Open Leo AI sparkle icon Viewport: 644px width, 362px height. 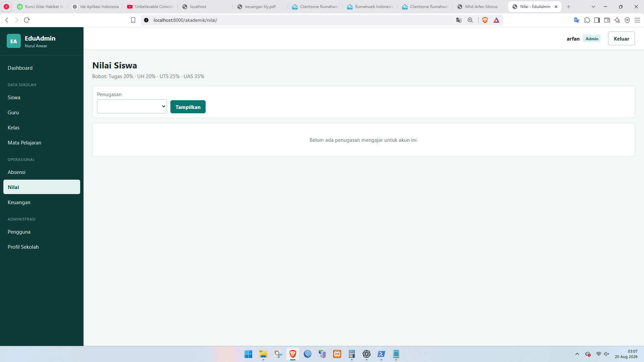[x=617, y=20]
